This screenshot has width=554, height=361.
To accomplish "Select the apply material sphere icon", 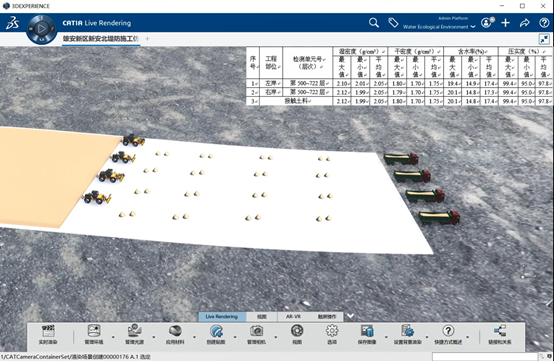I will tap(175, 331).
